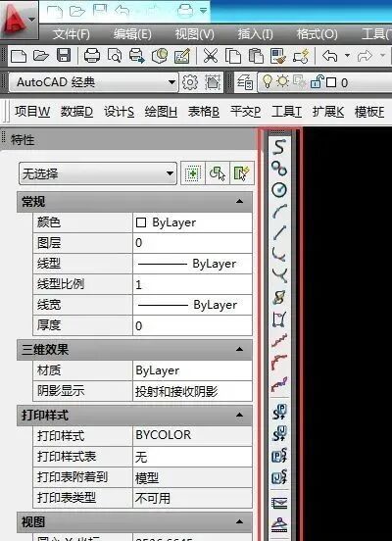392x541 pixels.
Task: Open the 视图(V) menu
Action: [194, 34]
